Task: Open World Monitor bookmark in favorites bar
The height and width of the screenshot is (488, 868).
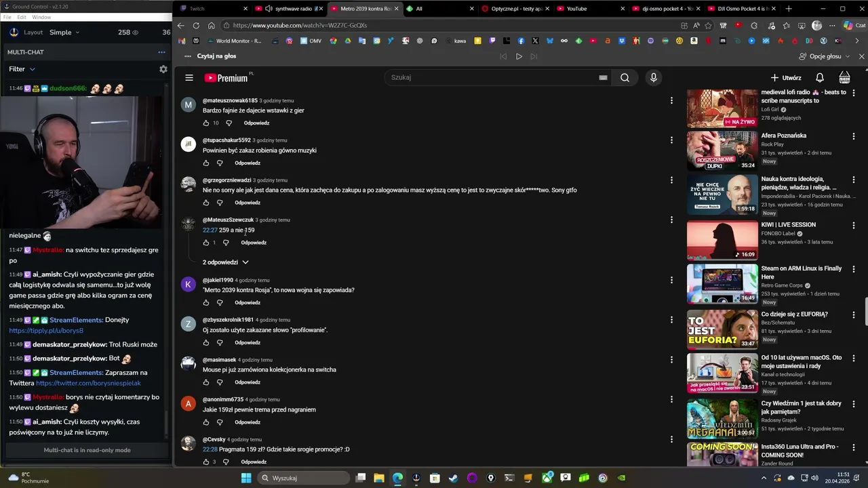Action: (x=234, y=41)
